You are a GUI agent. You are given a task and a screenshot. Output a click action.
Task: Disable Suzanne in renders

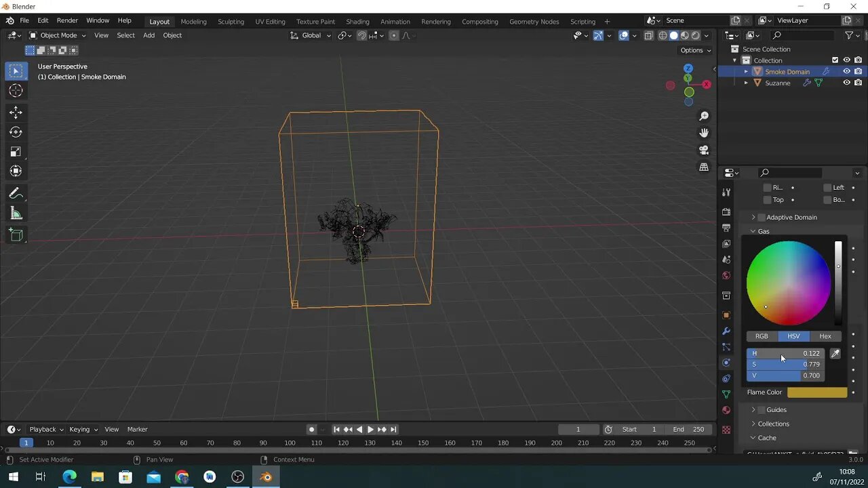pyautogui.click(x=858, y=83)
